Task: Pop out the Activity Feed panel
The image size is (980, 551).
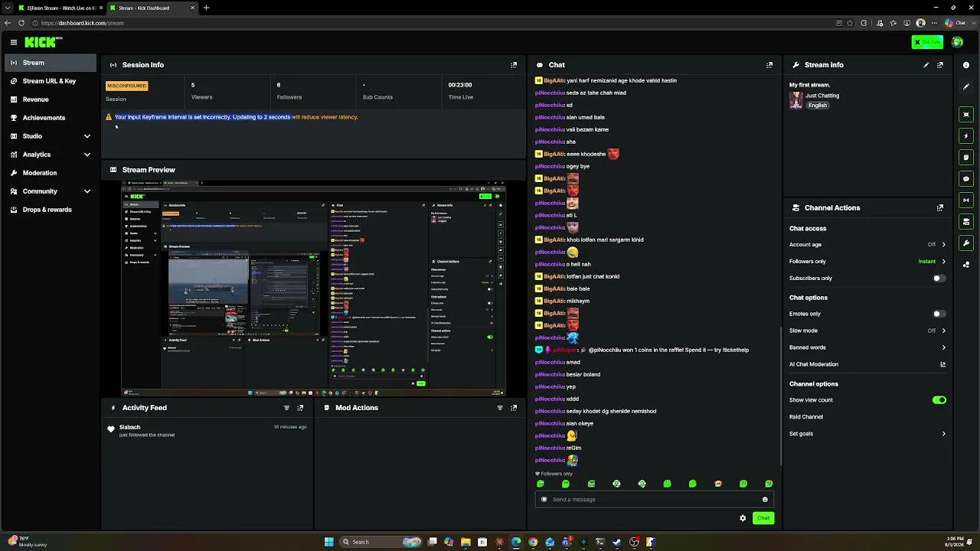Action: pyautogui.click(x=300, y=408)
